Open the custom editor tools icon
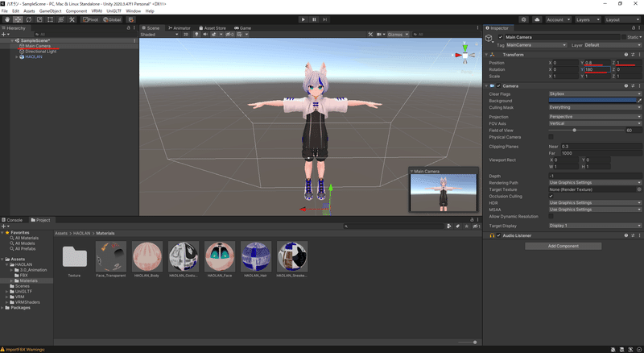 [72, 19]
